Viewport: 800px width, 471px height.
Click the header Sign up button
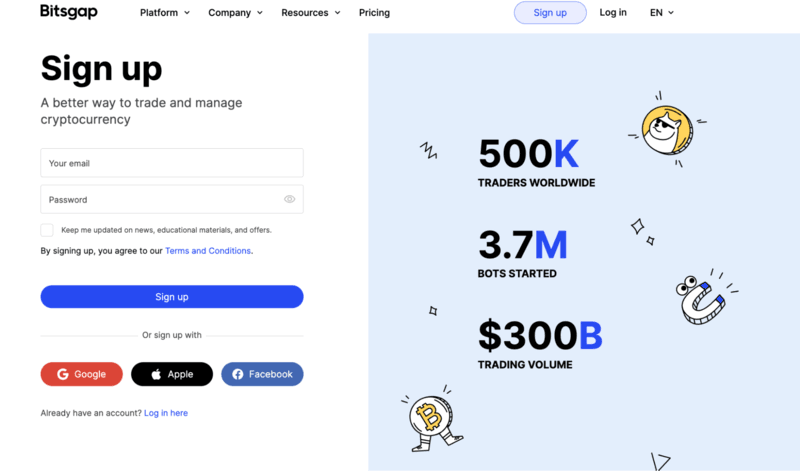(x=550, y=13)
